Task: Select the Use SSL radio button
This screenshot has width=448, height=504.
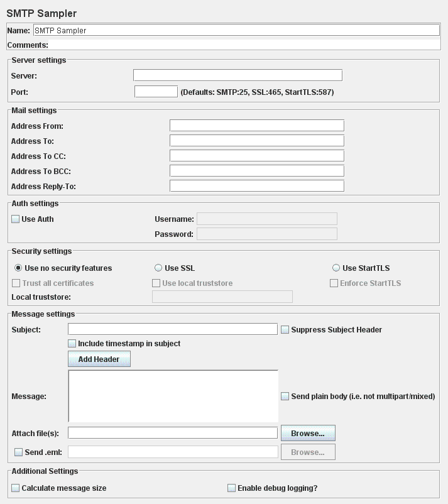Action: [159, 268]
